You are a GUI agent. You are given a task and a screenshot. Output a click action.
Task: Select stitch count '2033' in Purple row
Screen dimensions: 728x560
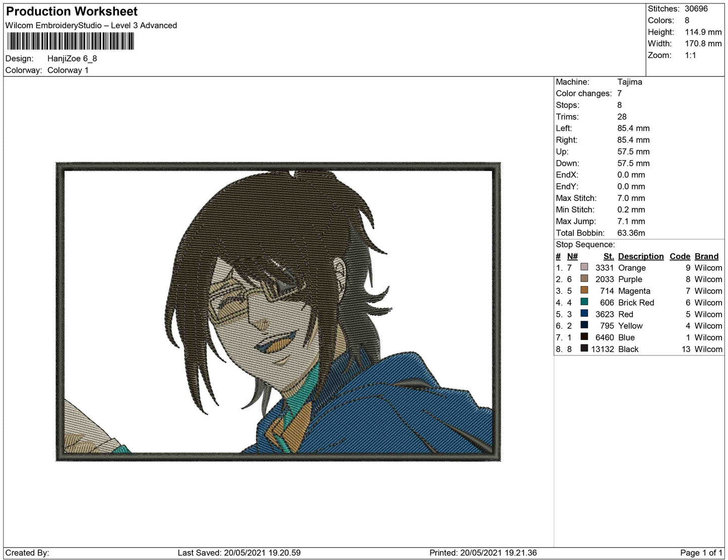pos(605,279)
